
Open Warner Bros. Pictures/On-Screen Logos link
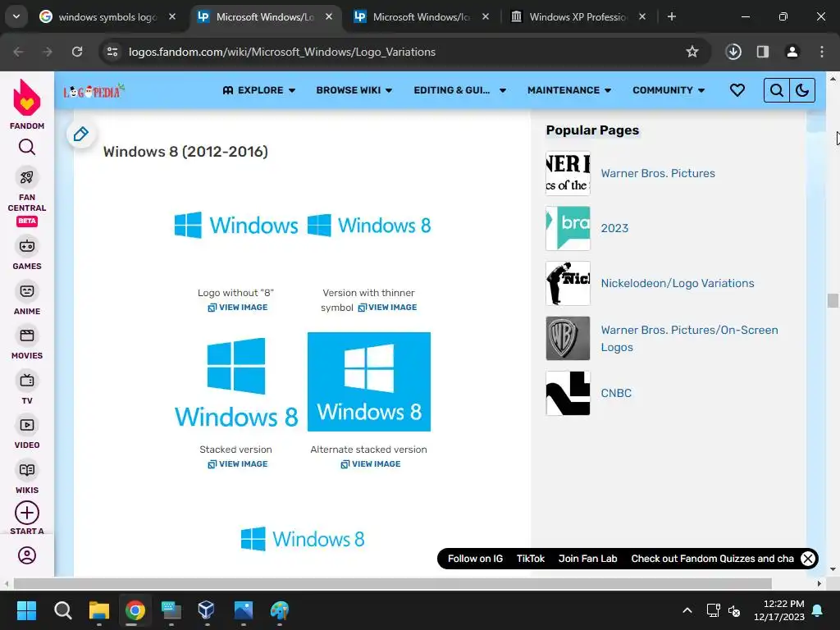(689, 339)
